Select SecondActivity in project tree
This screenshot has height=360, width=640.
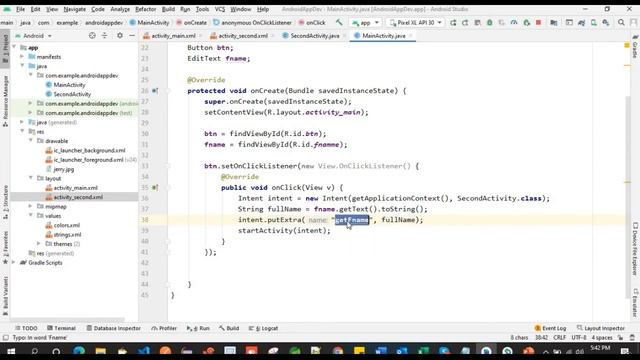tap(68, 94)
